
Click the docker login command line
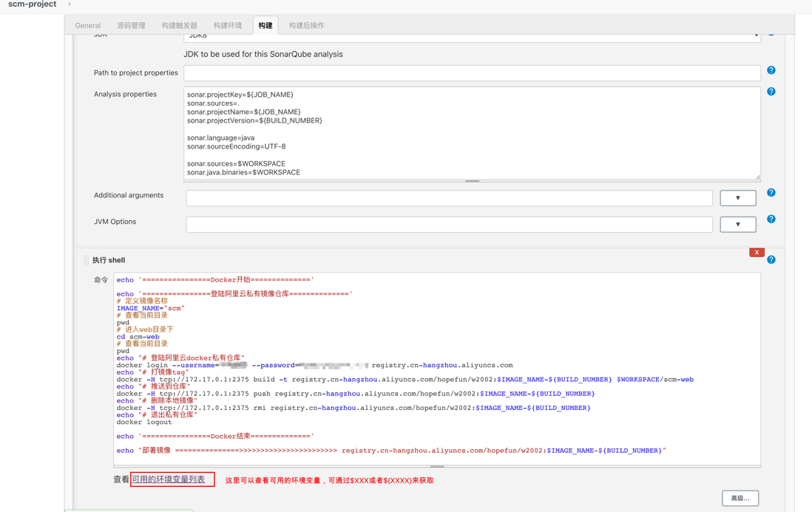click(x=314, y=365)
